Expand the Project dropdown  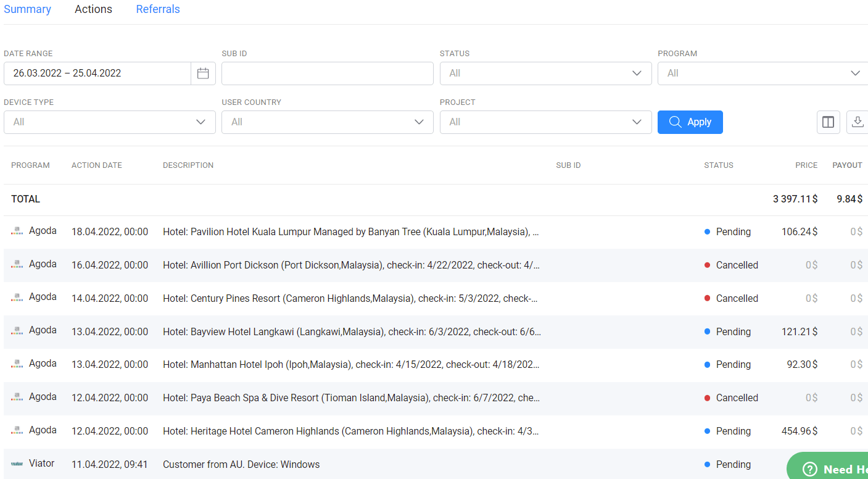click(545, 122)
